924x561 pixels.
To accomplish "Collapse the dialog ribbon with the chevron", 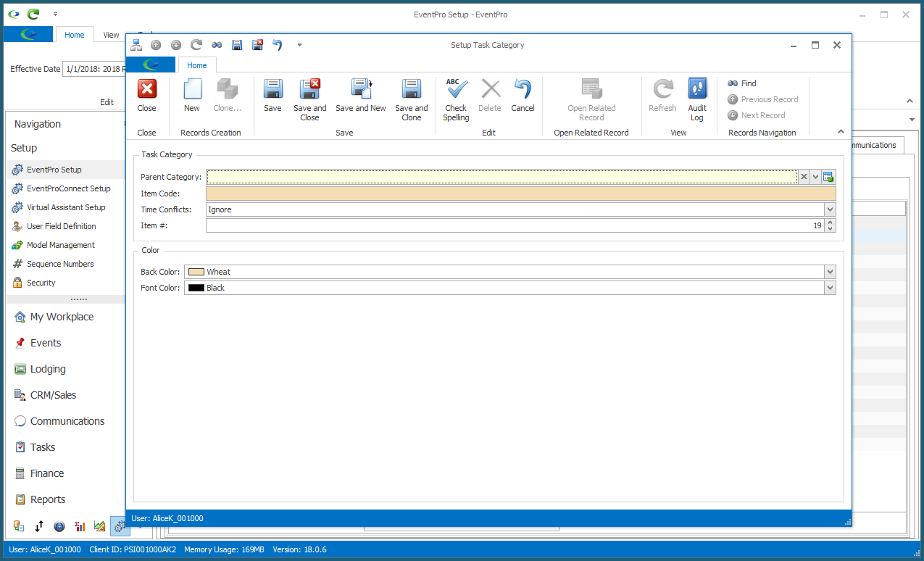I will 841,132.
